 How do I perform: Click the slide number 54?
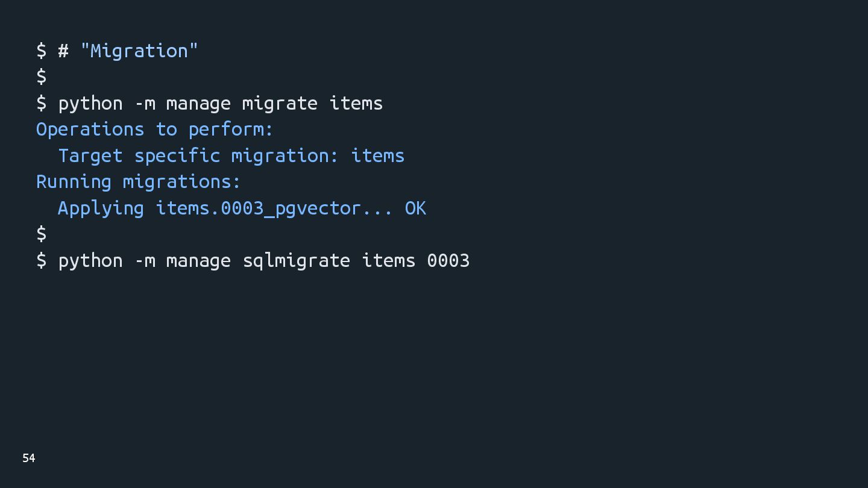[28, 458]
